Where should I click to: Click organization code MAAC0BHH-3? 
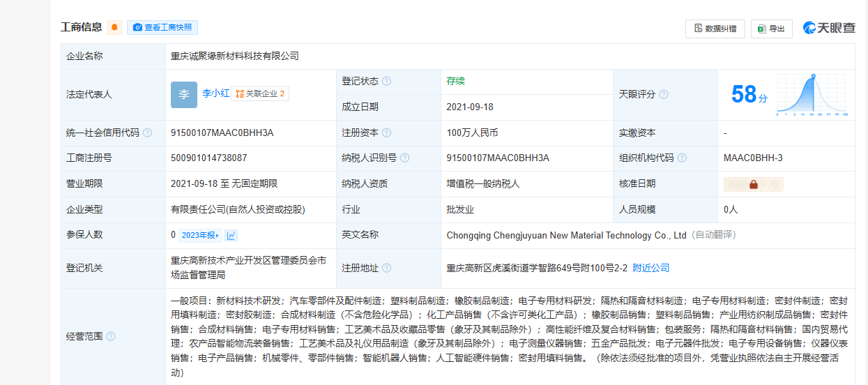click(753, 158)
